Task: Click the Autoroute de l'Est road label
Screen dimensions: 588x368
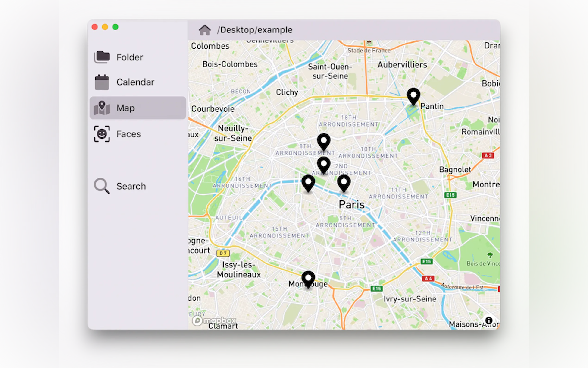Action: (x=462, y=286)
